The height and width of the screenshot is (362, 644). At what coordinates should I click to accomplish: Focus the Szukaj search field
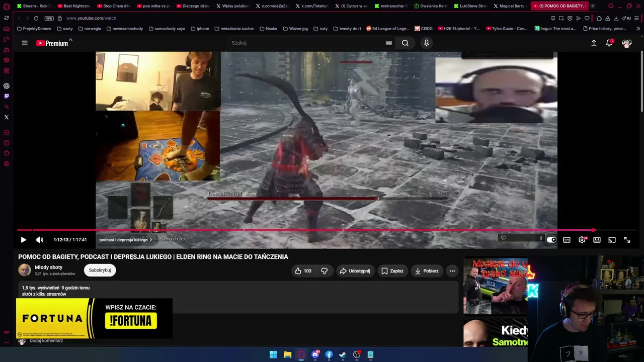coord(307,43)
